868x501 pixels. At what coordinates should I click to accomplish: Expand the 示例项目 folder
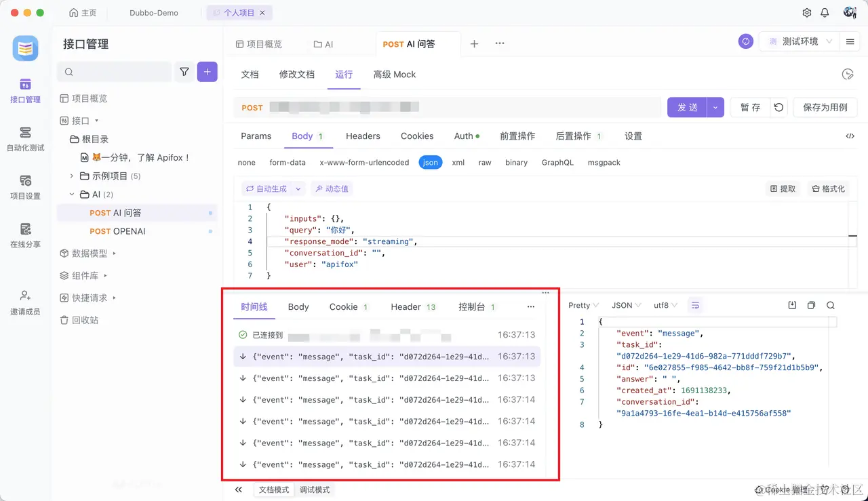pyautogui.click(x=72, y=176)
